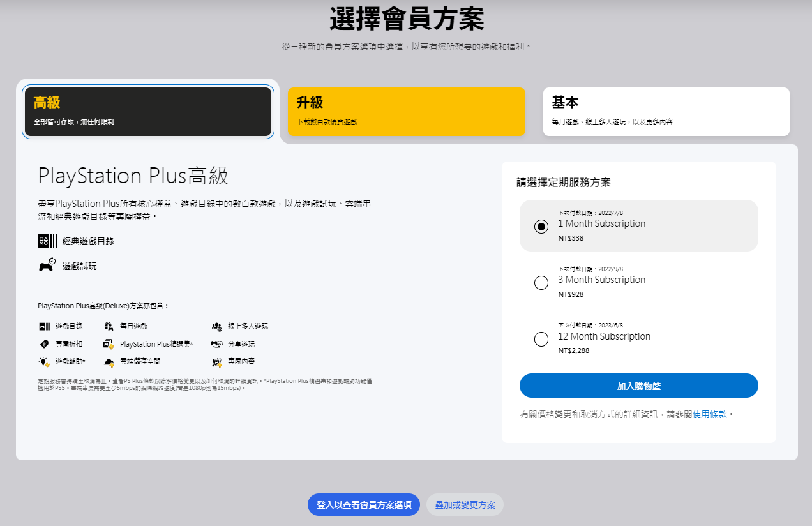Click the 雲端儲存空間 cloud storage icon
The image size is (812, 526).
[109, 362]
